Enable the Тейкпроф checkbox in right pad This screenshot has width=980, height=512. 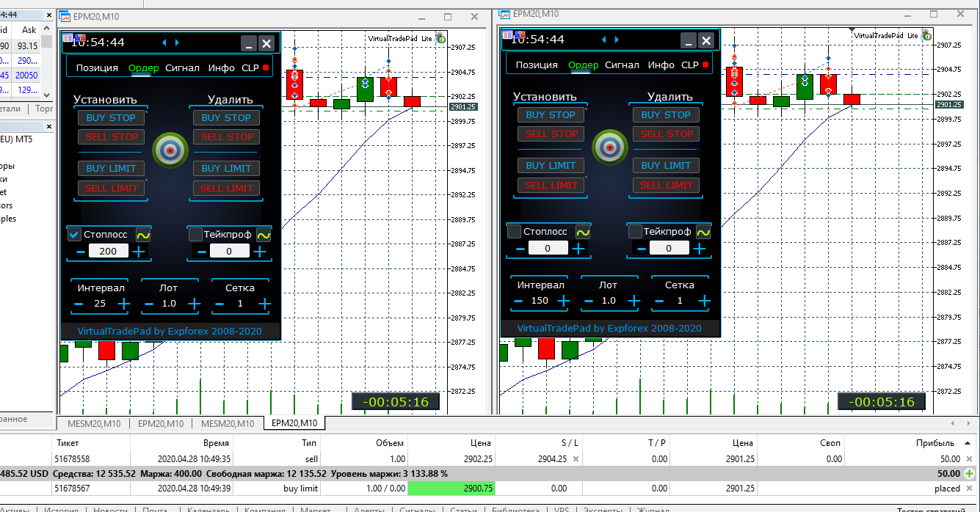tap(635, 232)
